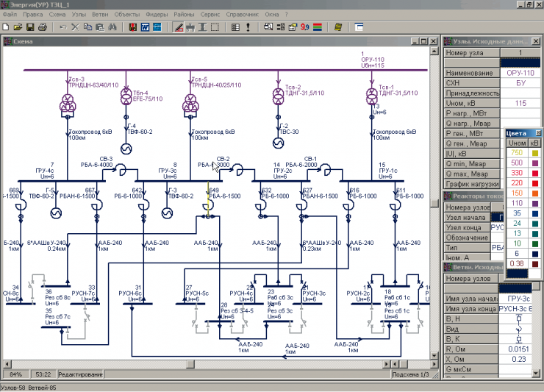Click the yellow book reference icon
544x392 pixels.
[338, 27]
